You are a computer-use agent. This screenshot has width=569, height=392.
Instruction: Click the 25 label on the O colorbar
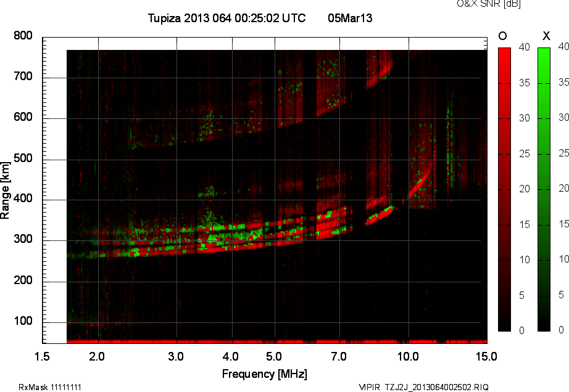click(525, 154)
